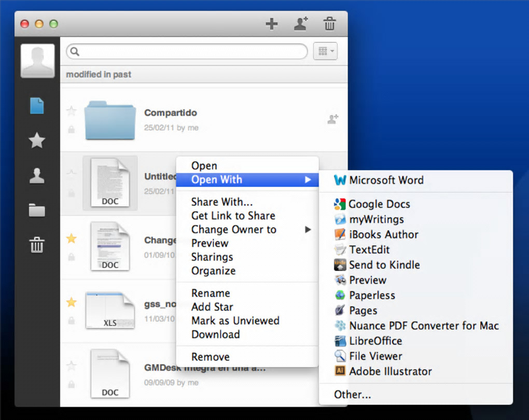Image resolution: width=529 pixels, height=420 pixels.
Task: Click the Preview app icon in submenu
Action: (340, 280)
